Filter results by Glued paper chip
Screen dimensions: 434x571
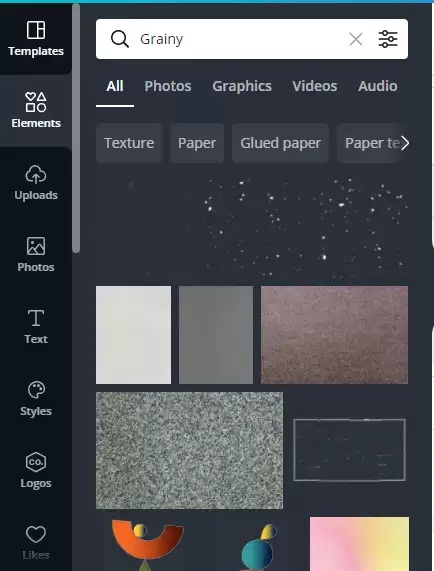click(280, 143)
